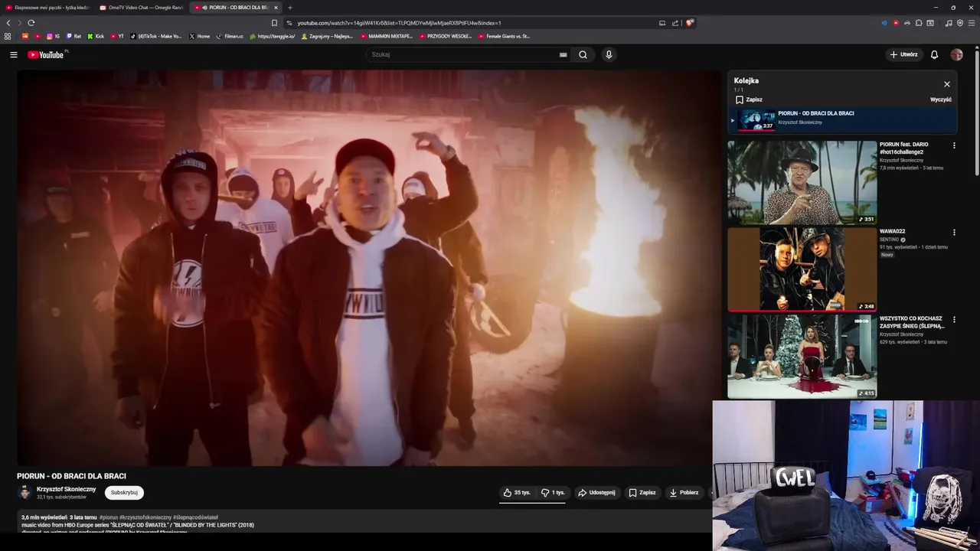The image size is (980, 551).
Task: Toggle the browser sidebar panel icon
Action: tap(930, 23)
